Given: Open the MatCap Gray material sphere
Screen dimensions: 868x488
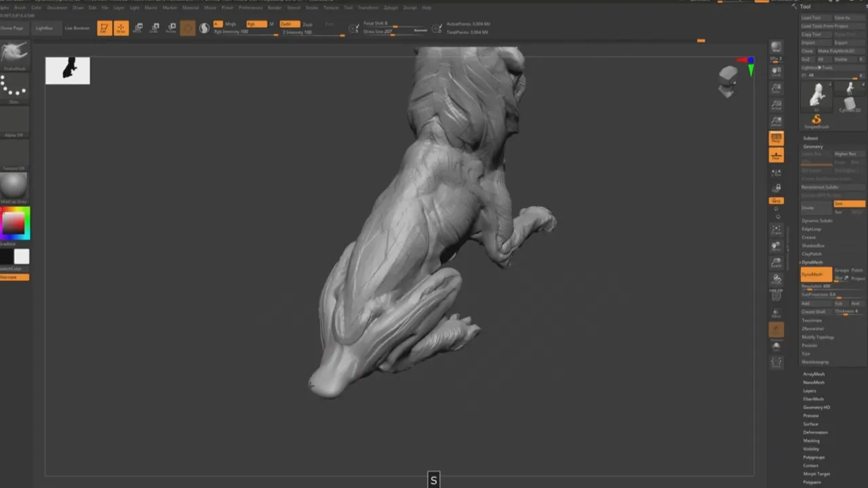Looking at the screenshot, I should (x=14, y=185).
